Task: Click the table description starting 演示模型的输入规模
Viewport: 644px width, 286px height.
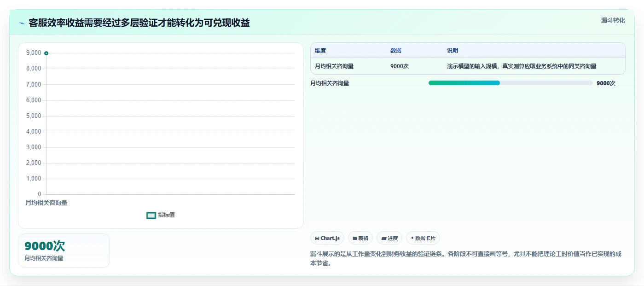Action: click(x=522, y=66)
